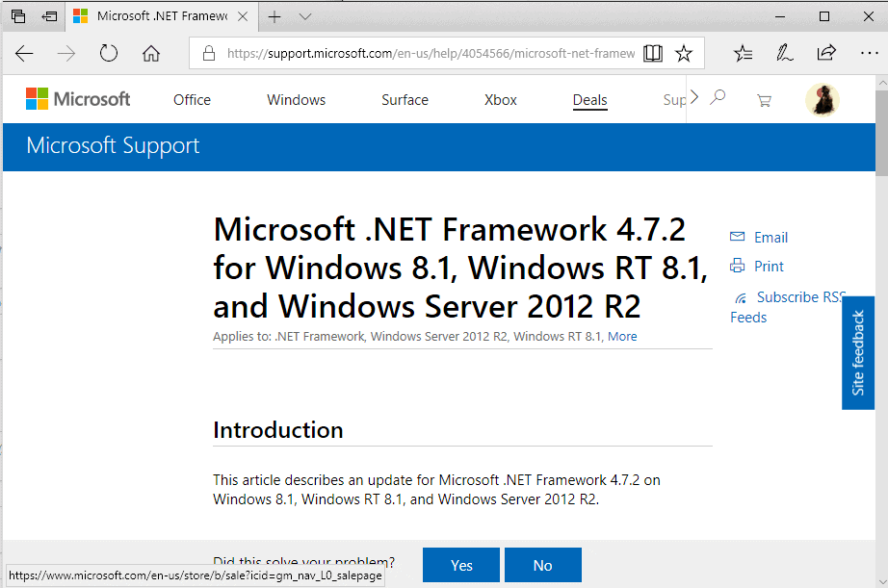View the shopping cart
Screen dimensions: 888x588
point(764,99)
